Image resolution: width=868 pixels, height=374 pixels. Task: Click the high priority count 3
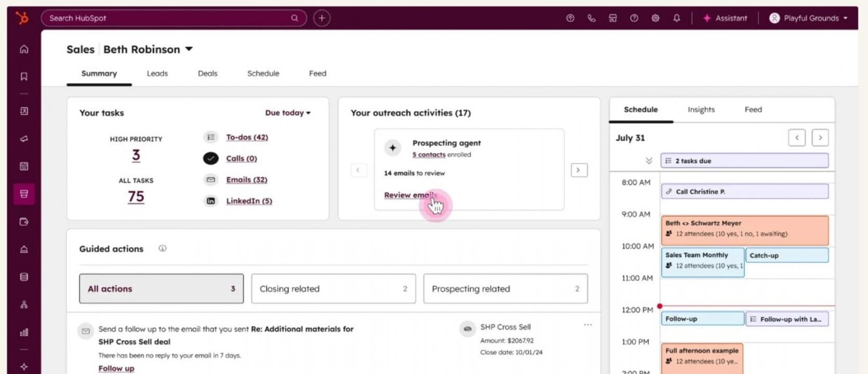136,155
